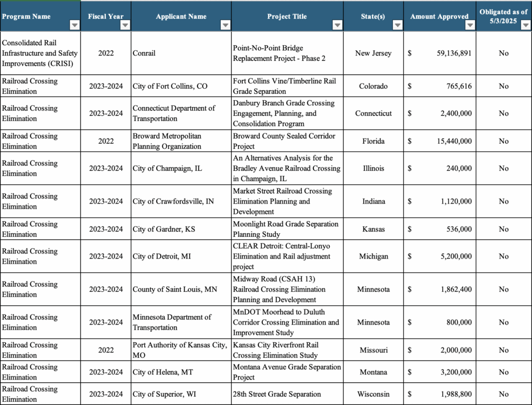
Task: Select the 59,136,891 amount cell
Action: click(x=440, y=53)
